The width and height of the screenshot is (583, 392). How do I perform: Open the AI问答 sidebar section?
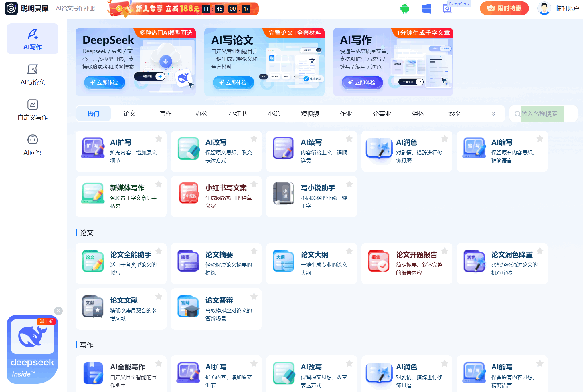point(33,145)
